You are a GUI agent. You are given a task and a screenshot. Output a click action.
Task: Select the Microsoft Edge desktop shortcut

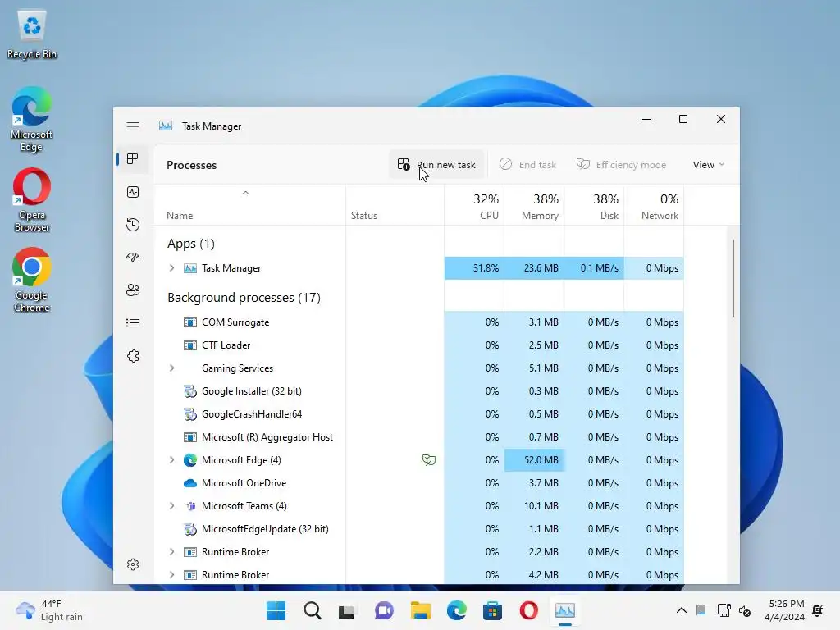[32, 120]
